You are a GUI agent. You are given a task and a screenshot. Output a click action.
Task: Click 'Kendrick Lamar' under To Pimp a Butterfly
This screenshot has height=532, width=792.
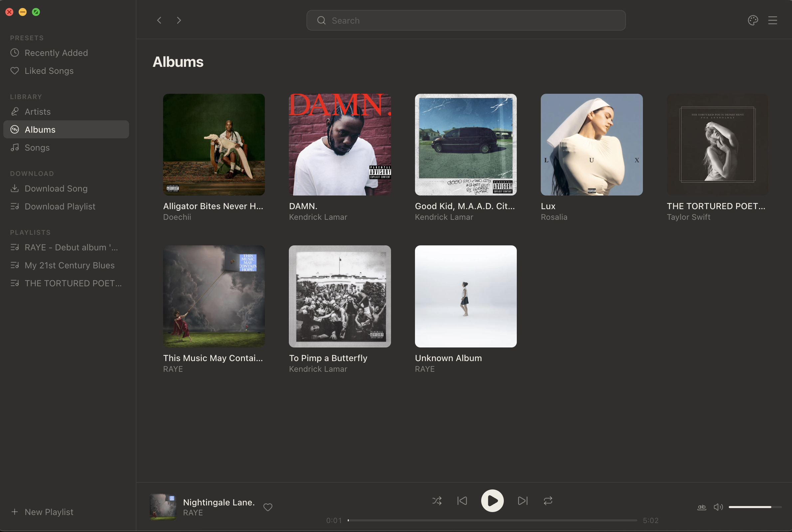pos(318,369)
